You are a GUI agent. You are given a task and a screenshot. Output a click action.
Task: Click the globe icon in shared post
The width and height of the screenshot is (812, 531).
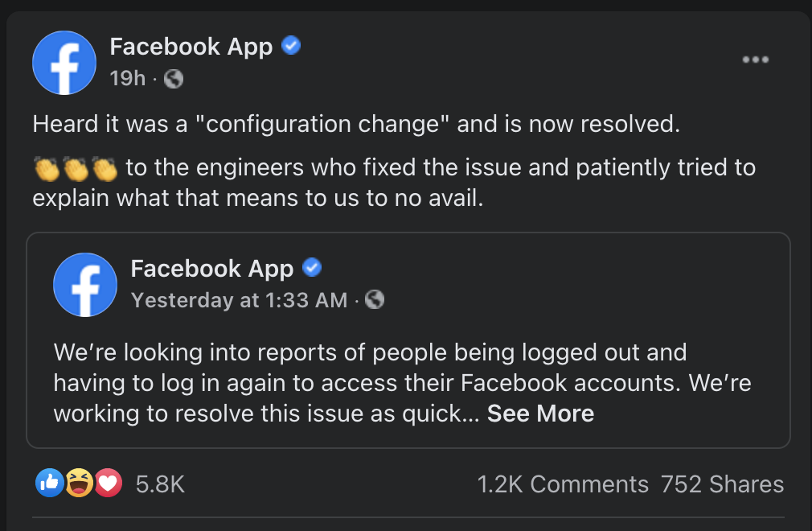pyautogui.click(x=375, y=300)
